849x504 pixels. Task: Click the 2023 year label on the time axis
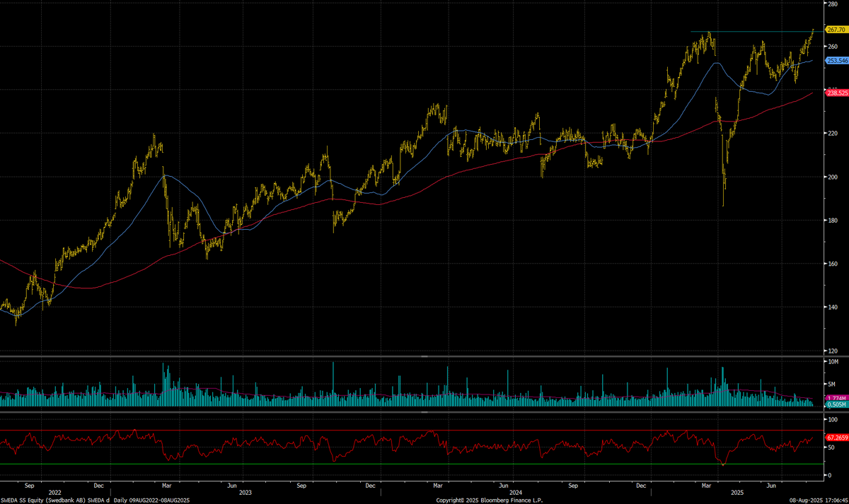(x=247, y=491)
